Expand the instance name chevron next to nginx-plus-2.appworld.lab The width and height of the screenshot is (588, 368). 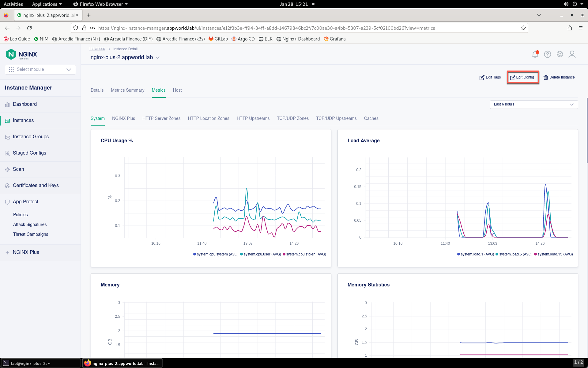point(158,58)
